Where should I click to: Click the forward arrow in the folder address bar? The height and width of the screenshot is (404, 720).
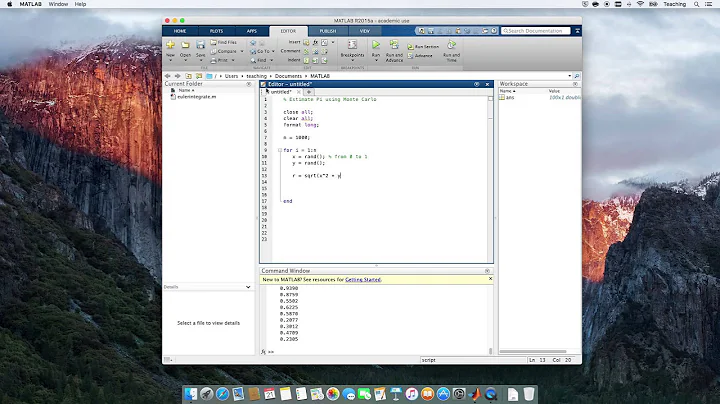[177, 76]
